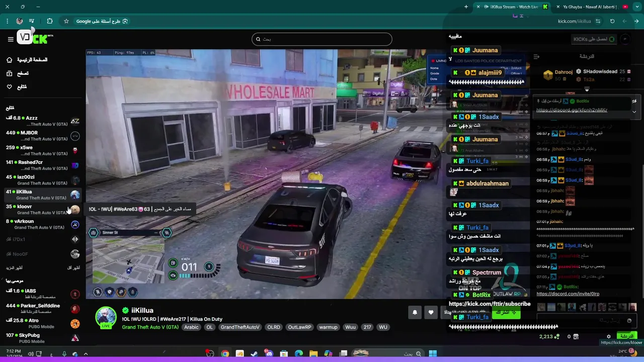Collapse the chat panel icon
This screenshot has height=362, width=644.
[x=536, y=57]
